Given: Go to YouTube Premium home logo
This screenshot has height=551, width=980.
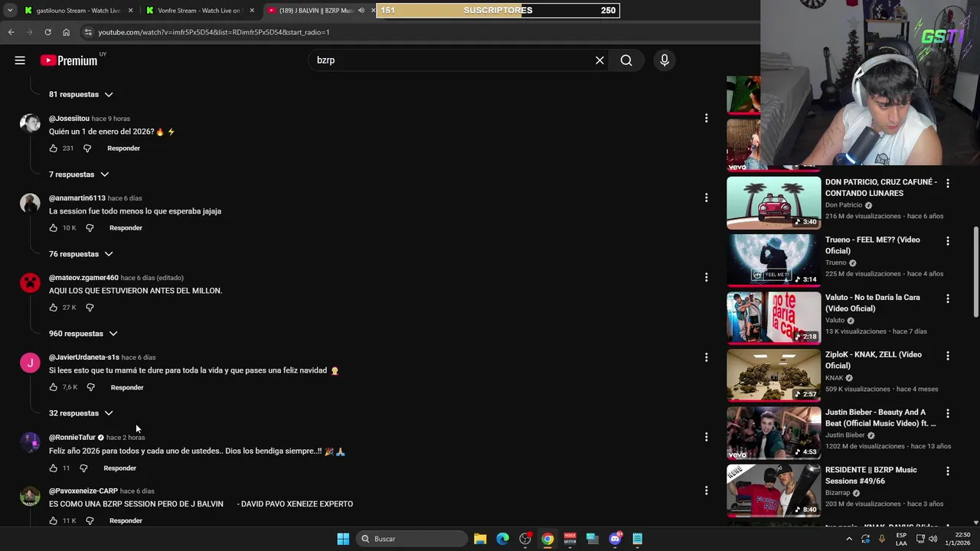Looking at the screenshot, I should (69, 60).
